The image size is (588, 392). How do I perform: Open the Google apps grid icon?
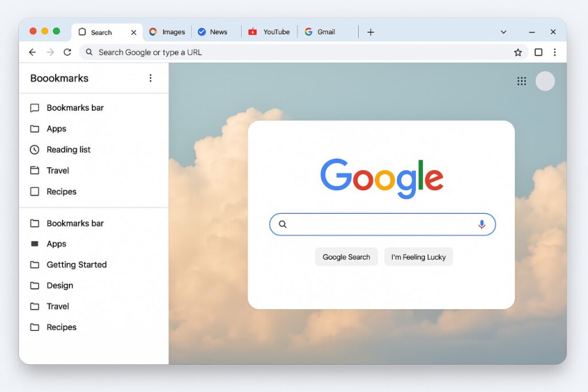click(x=521, y=81)
